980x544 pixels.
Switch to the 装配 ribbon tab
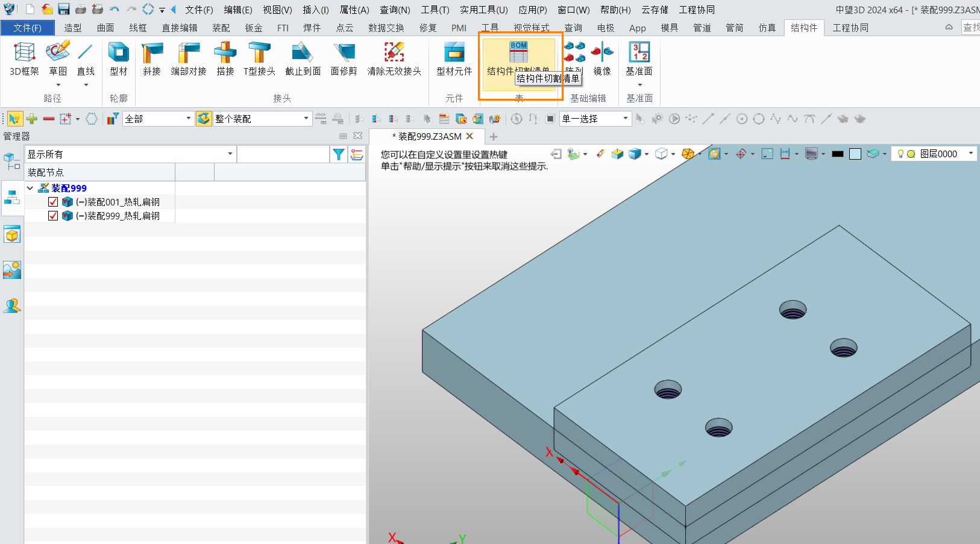[221, 28]
